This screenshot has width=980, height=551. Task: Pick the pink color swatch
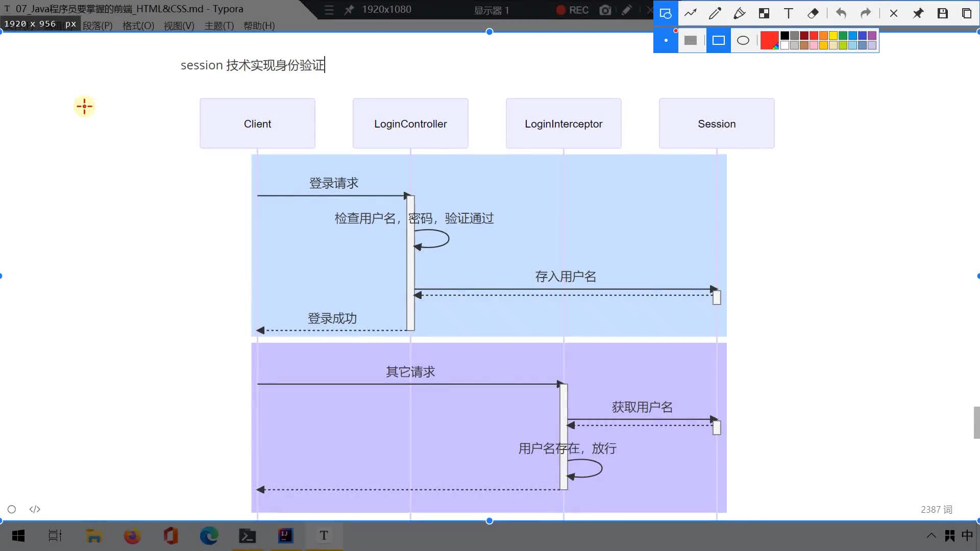814,45
